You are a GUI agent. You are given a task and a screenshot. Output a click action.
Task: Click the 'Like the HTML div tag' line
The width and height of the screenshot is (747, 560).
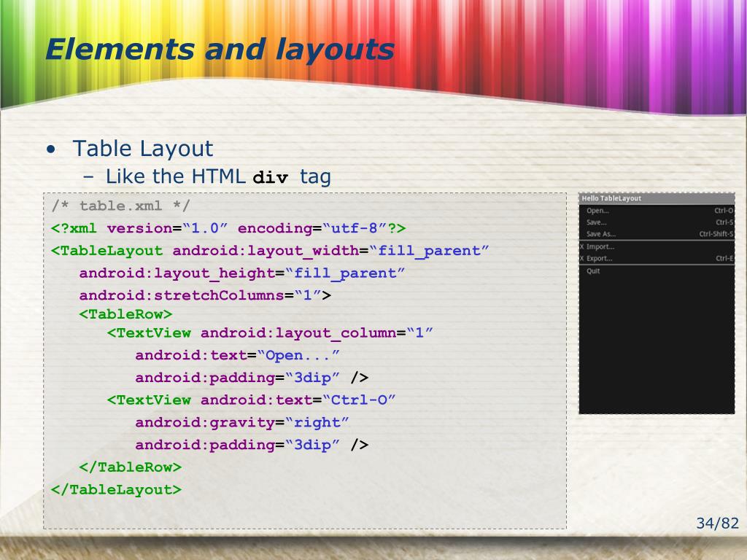217,176
